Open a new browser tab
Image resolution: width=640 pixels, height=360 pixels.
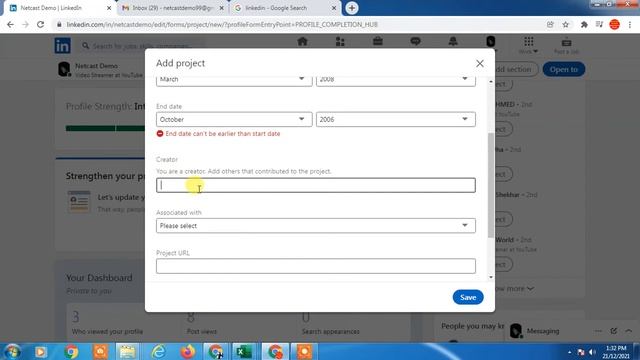(x=352, y=8)
